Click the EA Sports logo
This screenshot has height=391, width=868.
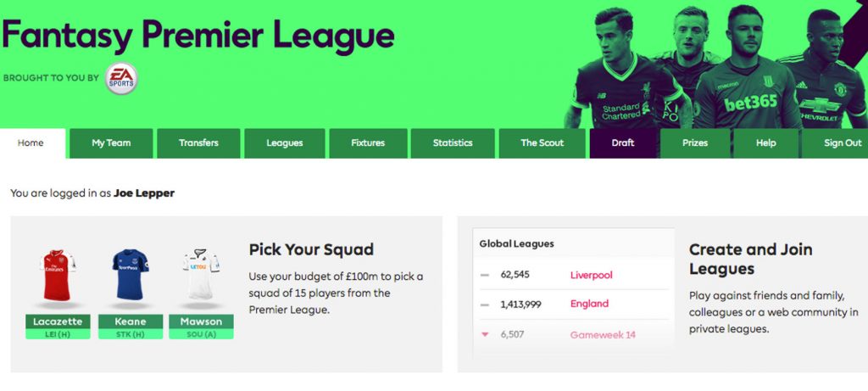coord(121,78)
